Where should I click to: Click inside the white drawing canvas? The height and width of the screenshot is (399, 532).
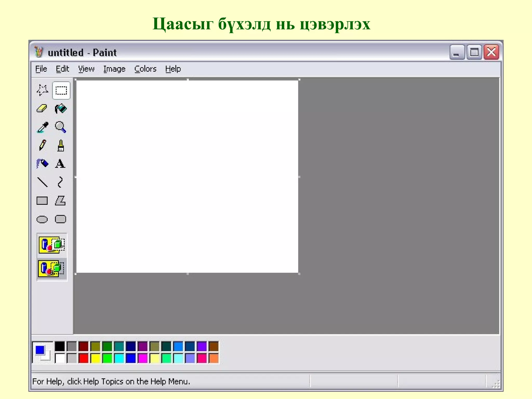[x=187, y=177]
